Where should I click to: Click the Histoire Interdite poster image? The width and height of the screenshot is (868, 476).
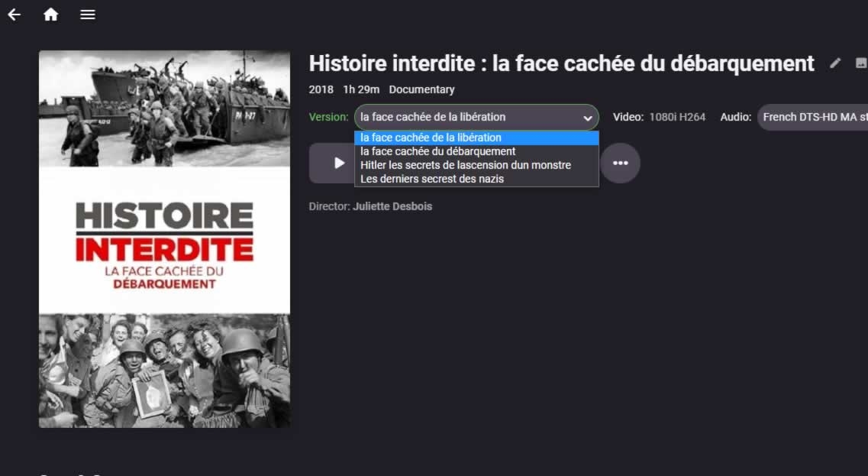coord(164,239)
